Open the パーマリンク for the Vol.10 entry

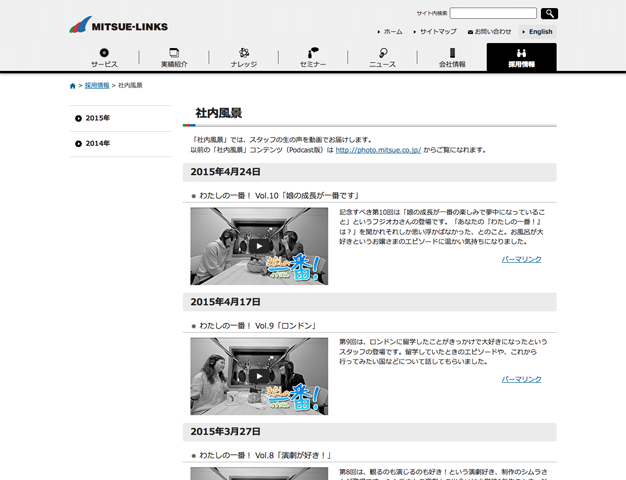click(x=521, y=259)
